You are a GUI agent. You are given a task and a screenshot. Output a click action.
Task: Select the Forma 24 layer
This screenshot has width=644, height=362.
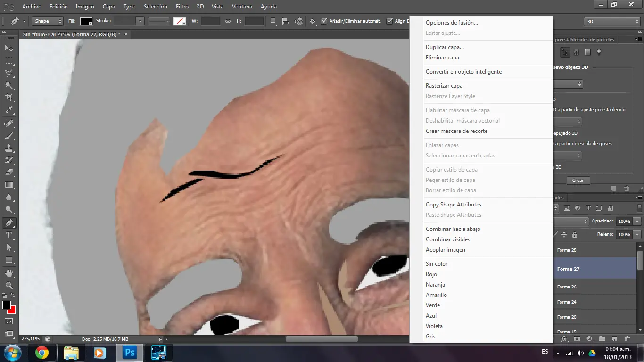pyautogui.click(x=594, y=302)
